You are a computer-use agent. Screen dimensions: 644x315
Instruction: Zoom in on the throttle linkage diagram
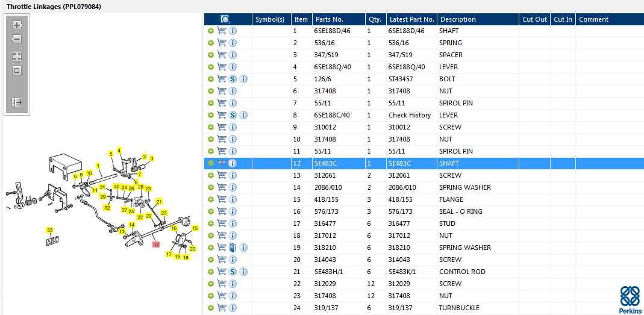click(17, 25)
